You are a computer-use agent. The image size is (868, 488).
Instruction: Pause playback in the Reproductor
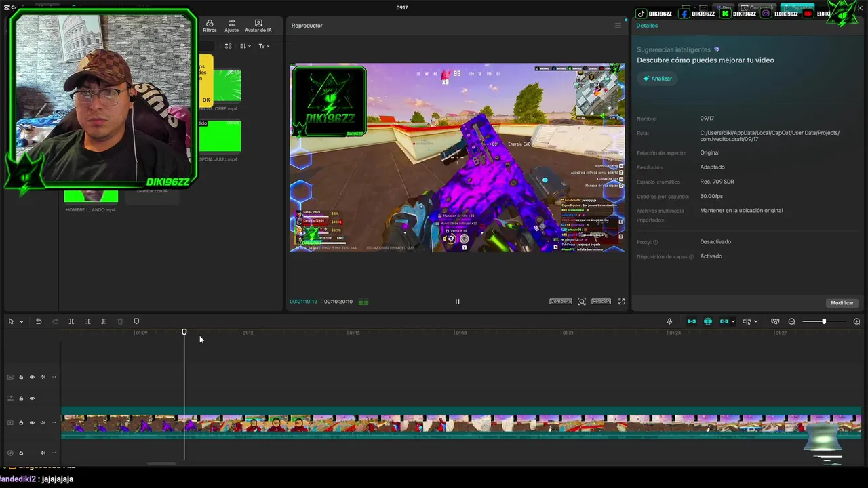click(457, 302)
